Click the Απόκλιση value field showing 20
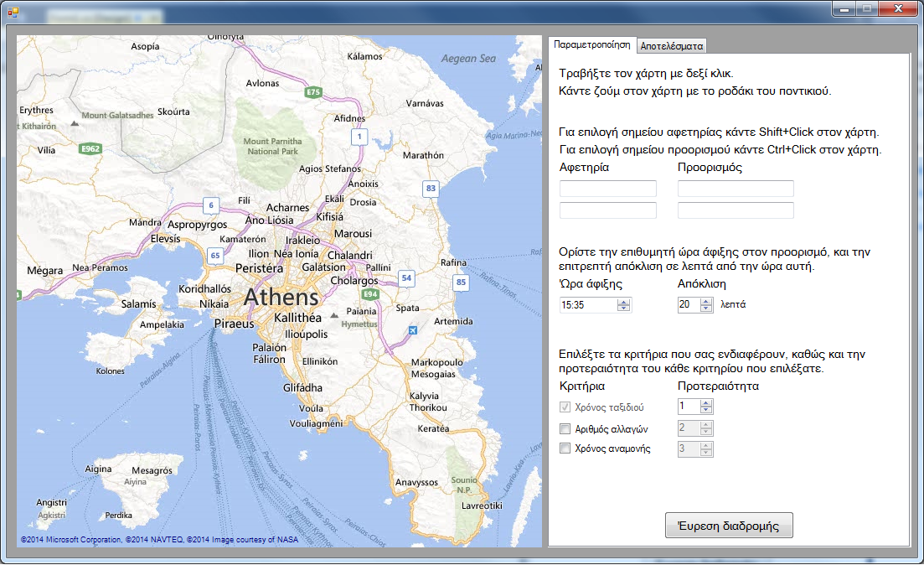 pyautogui.click(x=689, y=304)
